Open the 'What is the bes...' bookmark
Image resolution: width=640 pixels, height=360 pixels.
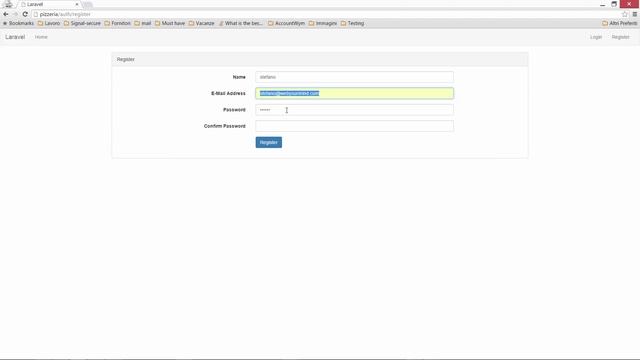(x=241, y=23)
